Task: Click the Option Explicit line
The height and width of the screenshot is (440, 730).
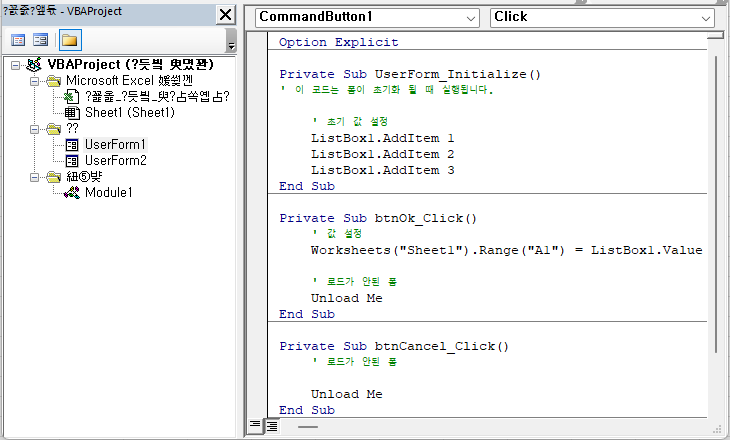Action: click(x=338, y=42)
